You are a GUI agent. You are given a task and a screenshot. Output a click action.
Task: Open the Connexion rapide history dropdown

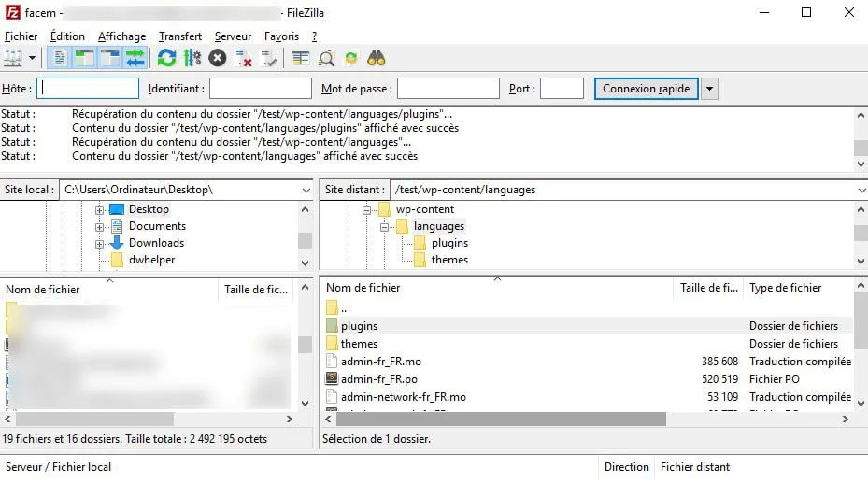coord(709,89)
